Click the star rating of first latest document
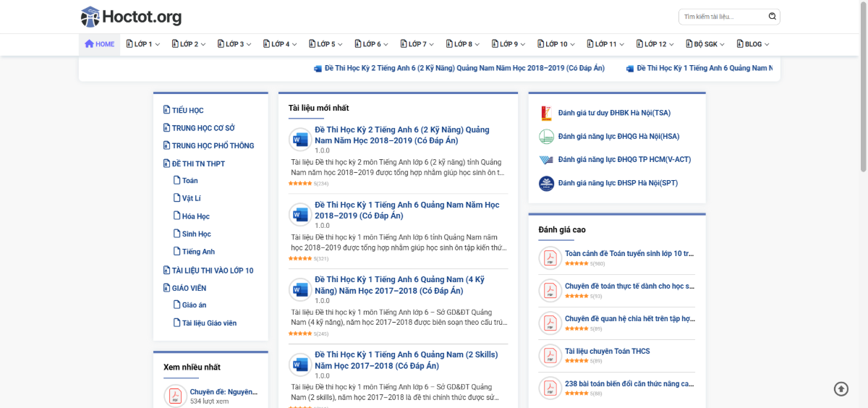Viewport: 868px width, 408px height. pos(300,184)
